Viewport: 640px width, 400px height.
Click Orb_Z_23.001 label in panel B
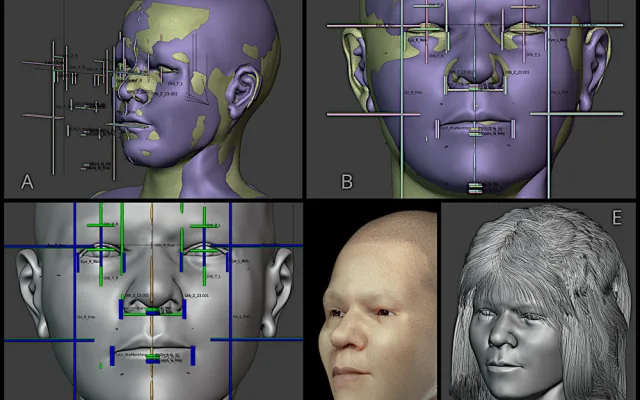coord(518,72)
